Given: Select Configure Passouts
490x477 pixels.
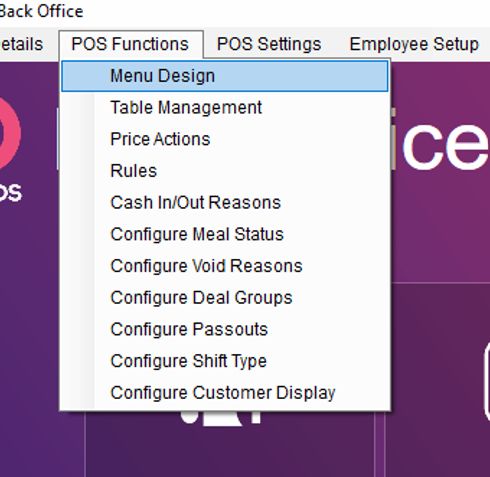Looking at the screenshot, I should point(225,329).
